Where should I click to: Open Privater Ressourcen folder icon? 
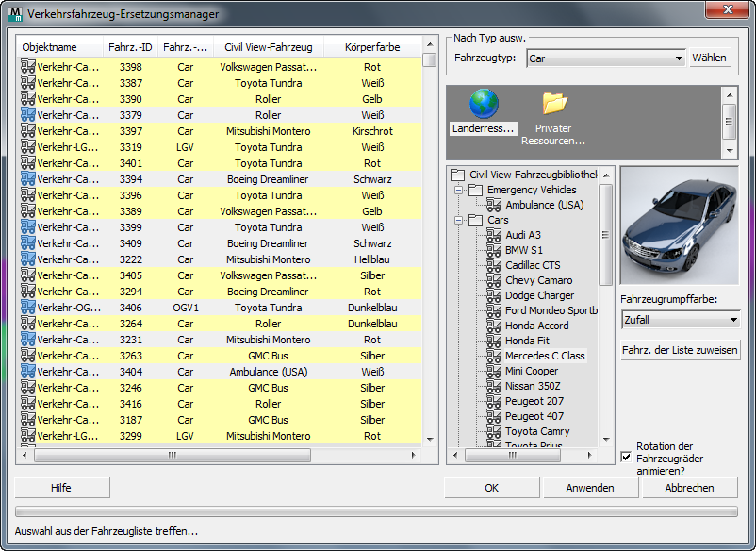tap(554, 103)
